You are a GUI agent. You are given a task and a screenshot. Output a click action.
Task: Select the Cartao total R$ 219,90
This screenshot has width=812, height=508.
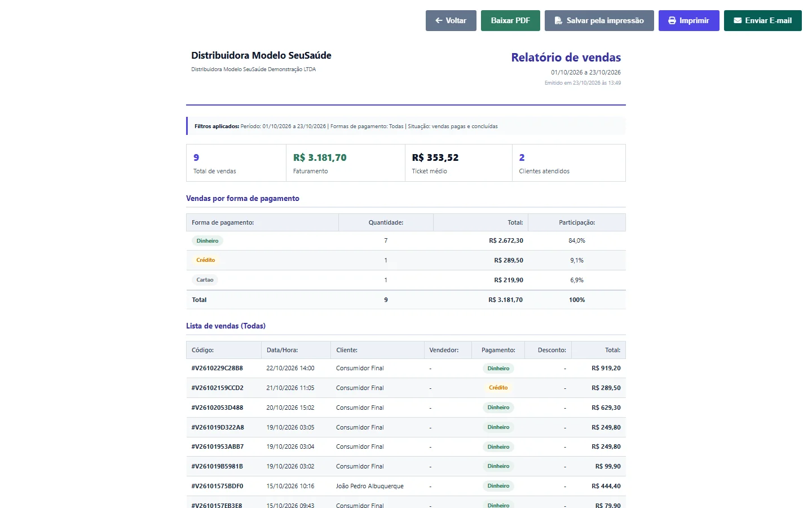509,280
